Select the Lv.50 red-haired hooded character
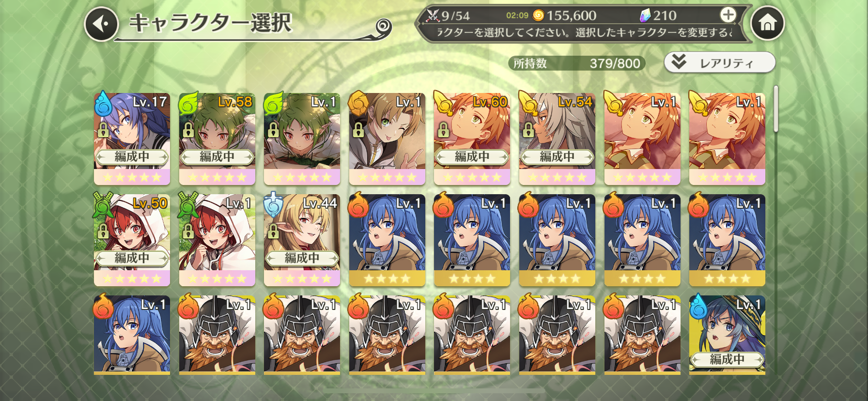The image size is (868, 401). point(132,240)
